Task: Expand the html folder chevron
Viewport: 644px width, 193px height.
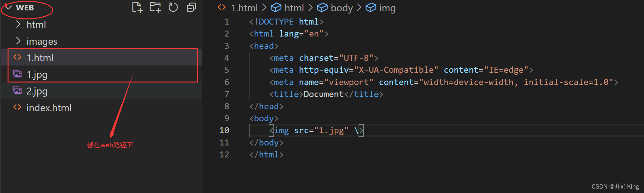Action: [18, 25]
